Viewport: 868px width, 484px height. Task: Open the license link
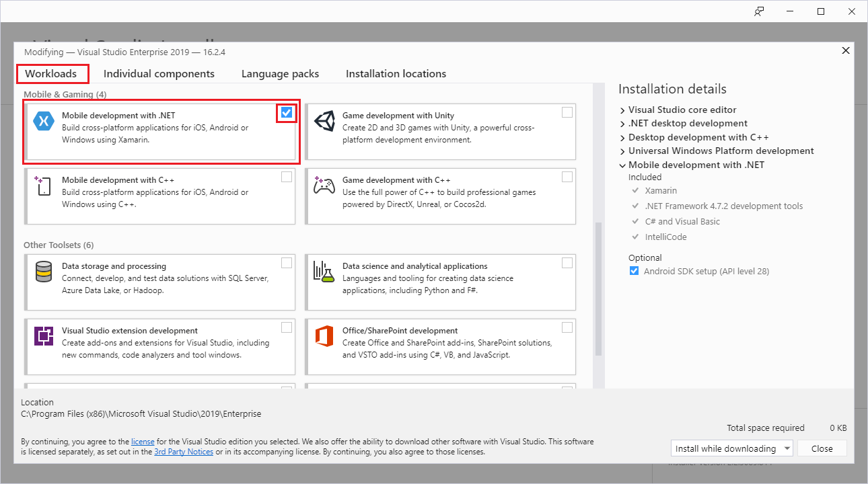[143, 442]
